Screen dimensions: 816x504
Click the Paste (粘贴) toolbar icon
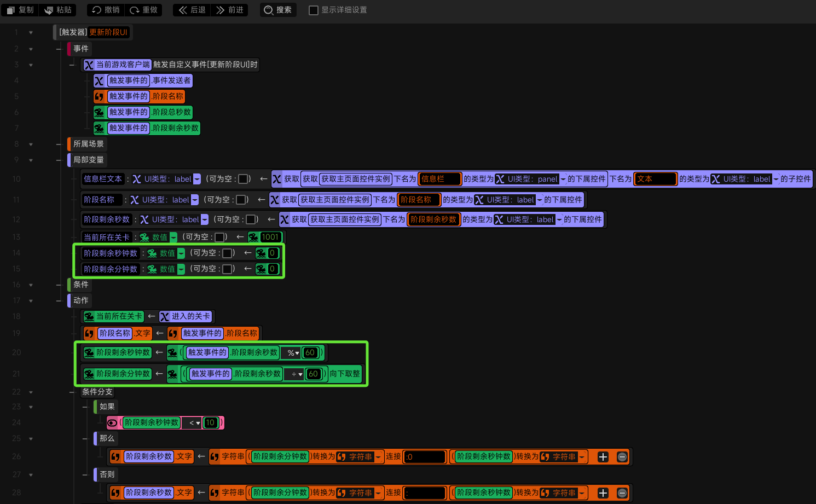coord(49,10)
